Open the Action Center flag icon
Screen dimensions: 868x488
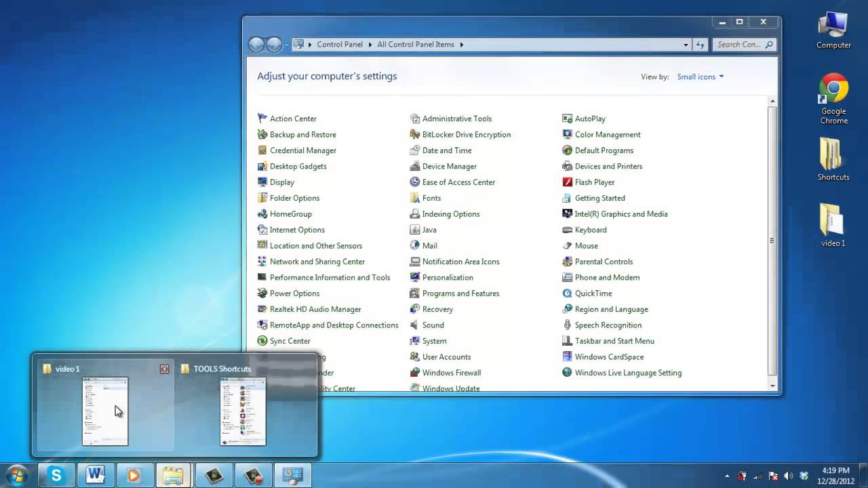(262, 119)
